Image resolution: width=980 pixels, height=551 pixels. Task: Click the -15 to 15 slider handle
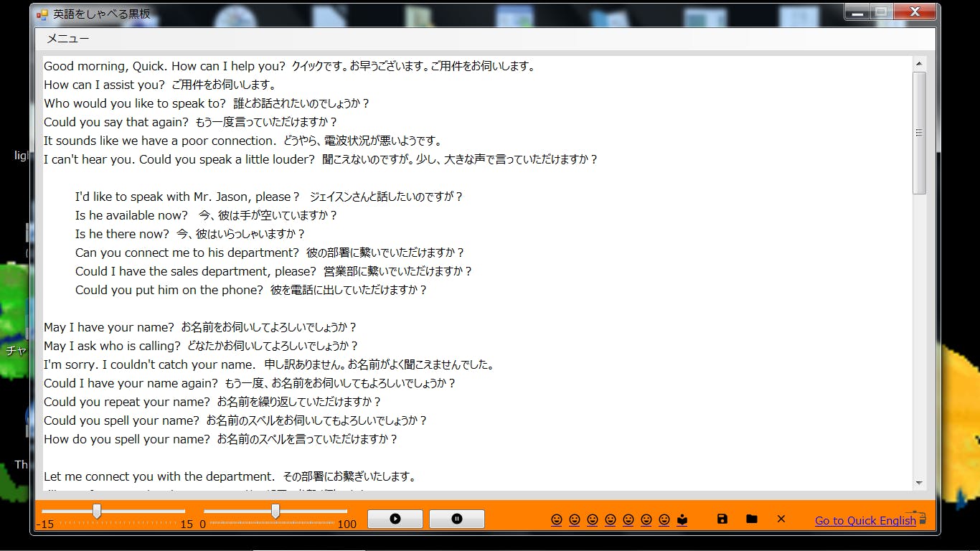[97, 511]
